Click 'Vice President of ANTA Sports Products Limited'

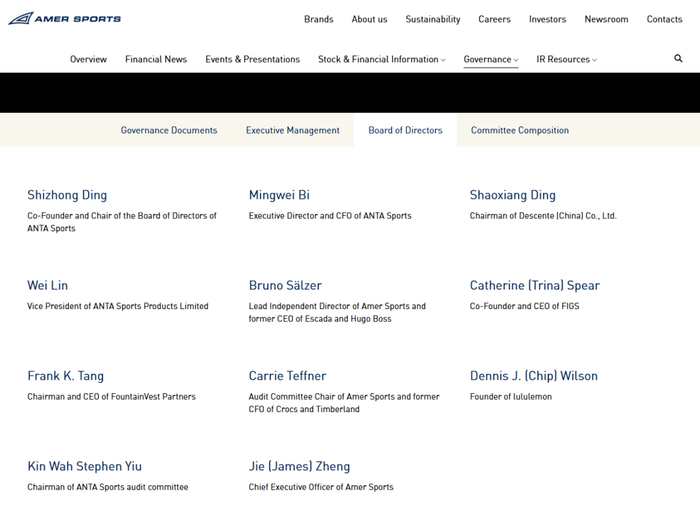click(x=118, y=306)
